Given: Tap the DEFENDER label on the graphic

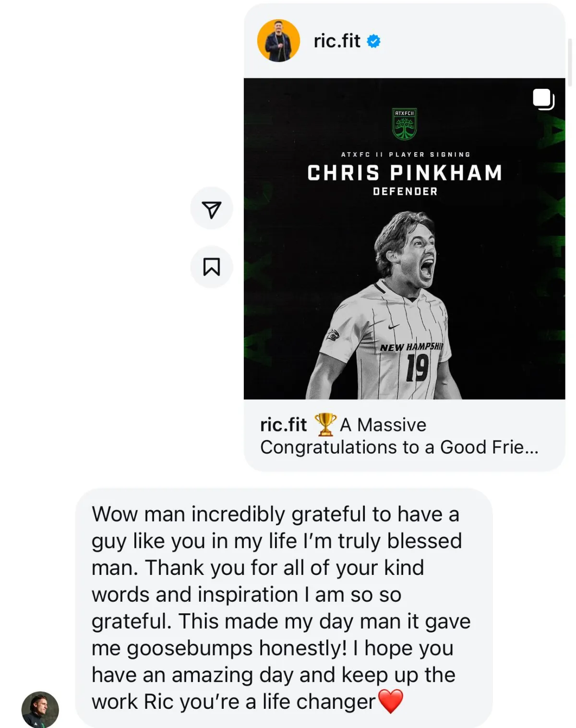Looking at the screenshot, I should click(x=405, y=191).
